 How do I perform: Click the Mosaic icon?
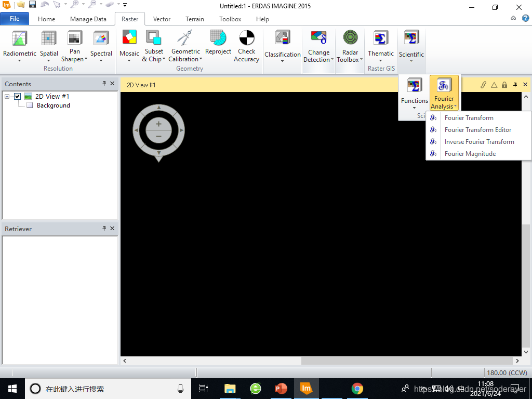[x=129, y=37]
